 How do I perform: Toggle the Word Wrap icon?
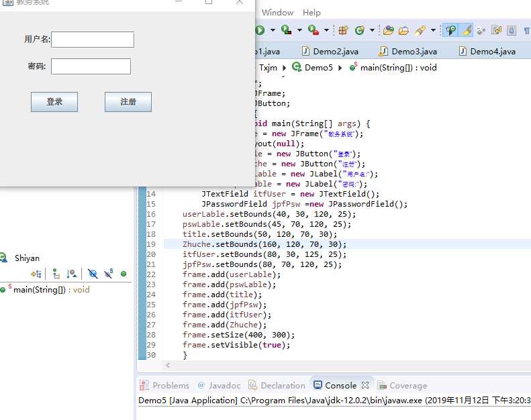tap(497, 30)
